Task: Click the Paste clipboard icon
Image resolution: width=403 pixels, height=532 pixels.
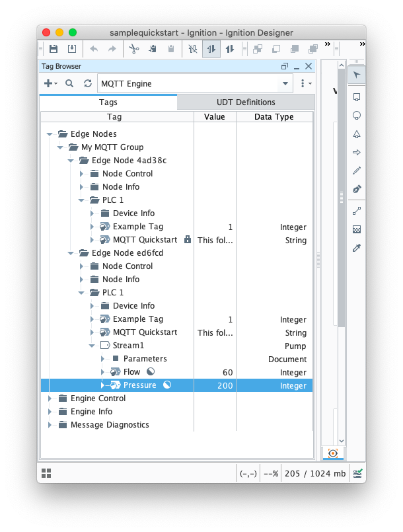Action: (x=171, y=49)
